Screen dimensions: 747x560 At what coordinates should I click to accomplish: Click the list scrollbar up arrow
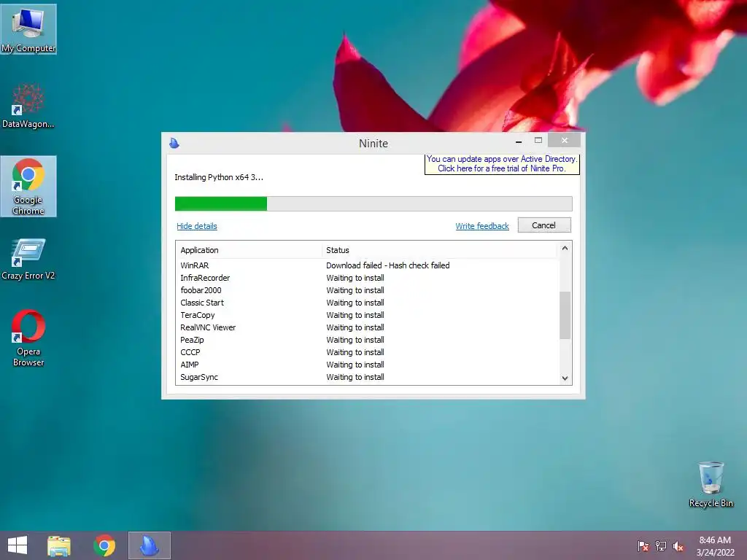pos(565,248)
